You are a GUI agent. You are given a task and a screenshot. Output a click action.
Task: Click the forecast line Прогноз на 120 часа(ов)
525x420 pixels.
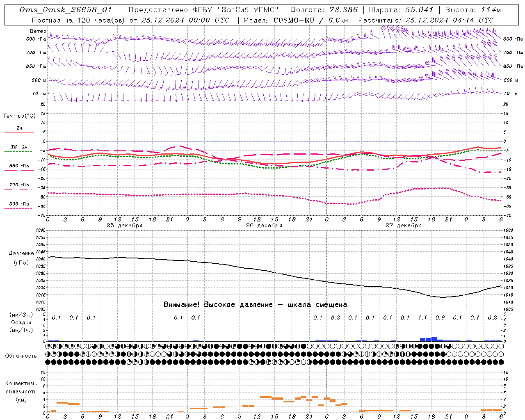[78, 20]
